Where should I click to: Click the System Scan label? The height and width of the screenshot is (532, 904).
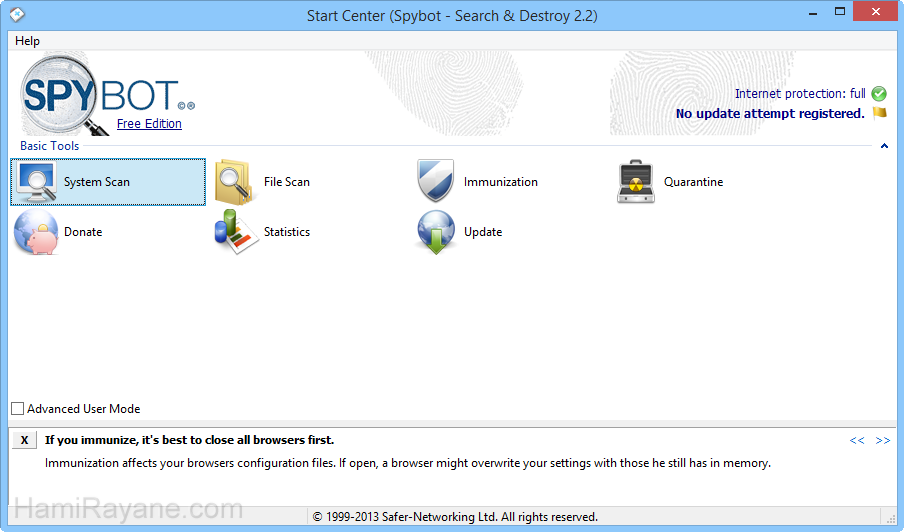[x=97, y=182]
